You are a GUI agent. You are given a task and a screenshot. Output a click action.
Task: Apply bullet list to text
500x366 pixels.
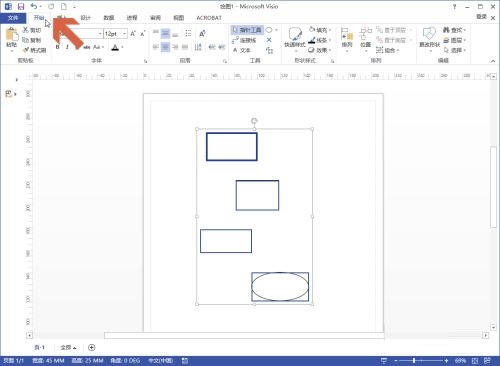188,33
